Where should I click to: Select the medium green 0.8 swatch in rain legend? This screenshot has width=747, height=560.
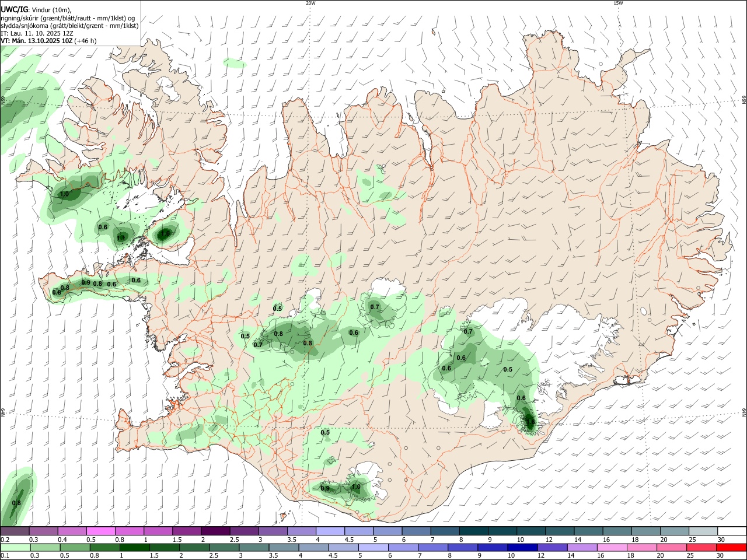coord(104,548)
